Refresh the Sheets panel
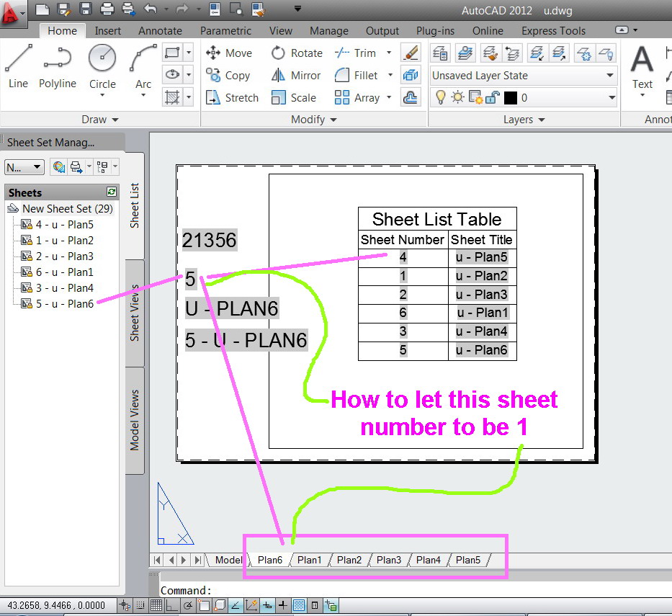Screen dimensions: 672x616 click(x=111, y=192)
